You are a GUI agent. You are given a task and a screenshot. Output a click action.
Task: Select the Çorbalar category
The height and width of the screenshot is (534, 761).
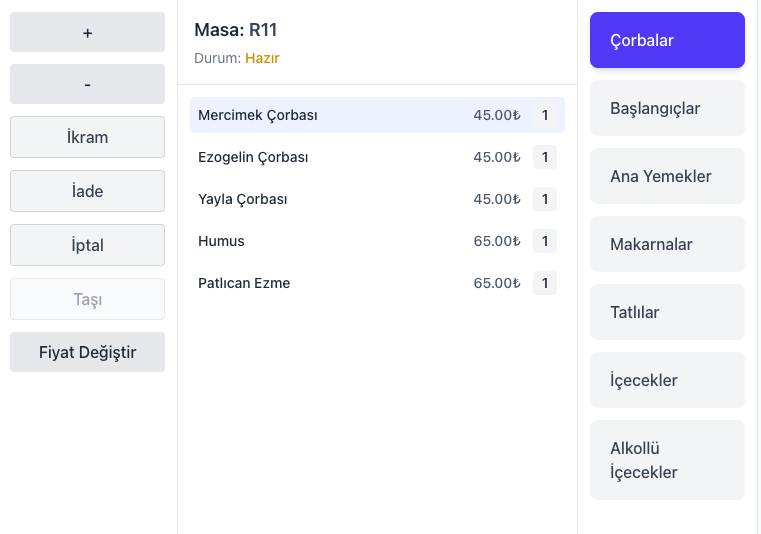pyautogui.click(x=667, y=40)
